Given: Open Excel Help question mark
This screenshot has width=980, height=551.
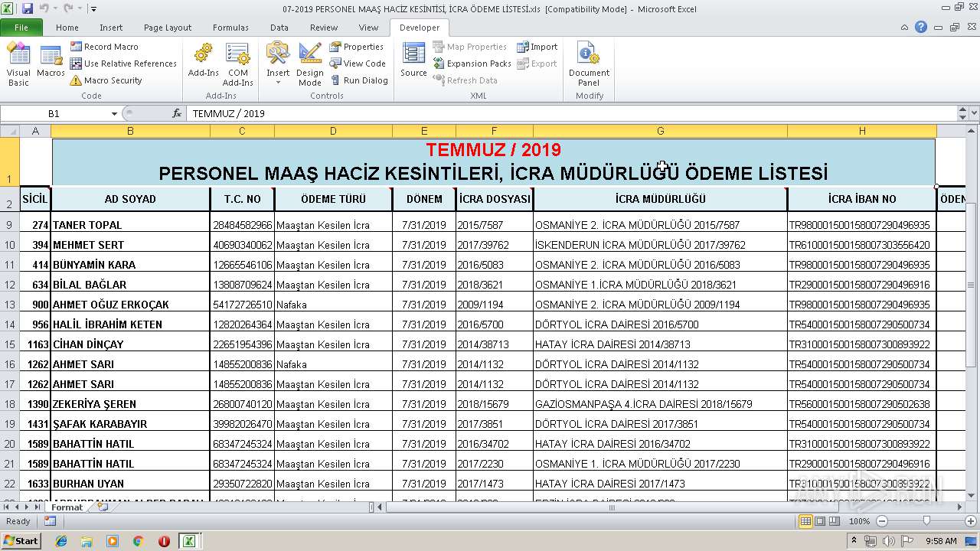Looking at the screenshot, I should tap(921, 27).
